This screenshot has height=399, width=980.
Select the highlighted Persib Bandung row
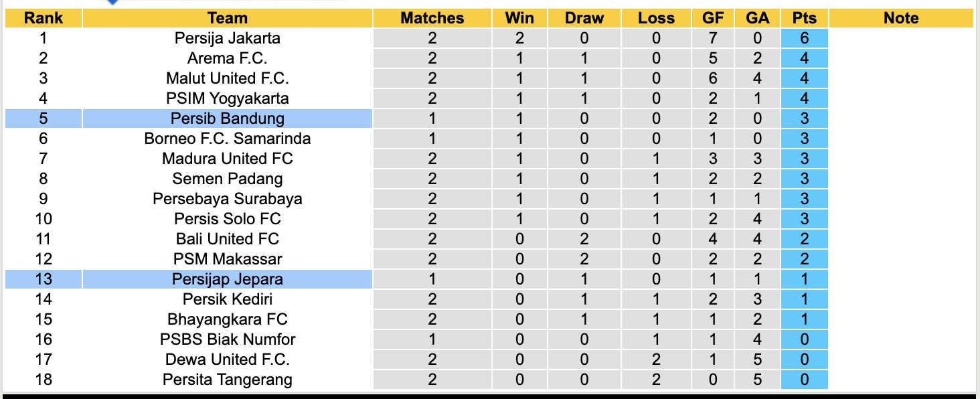(228, 118)
